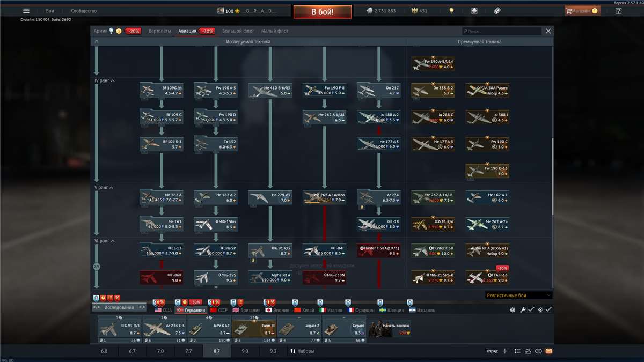Select the Ta 152 aircraft
This screenshot has height=362, width=644.
coord(216,144)
